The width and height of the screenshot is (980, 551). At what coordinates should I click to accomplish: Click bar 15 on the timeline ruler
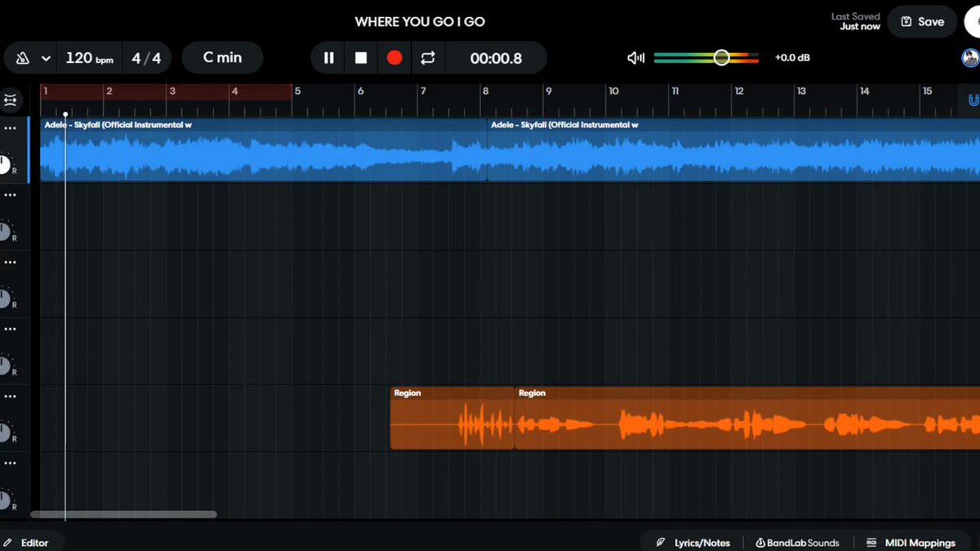point(928,91)
